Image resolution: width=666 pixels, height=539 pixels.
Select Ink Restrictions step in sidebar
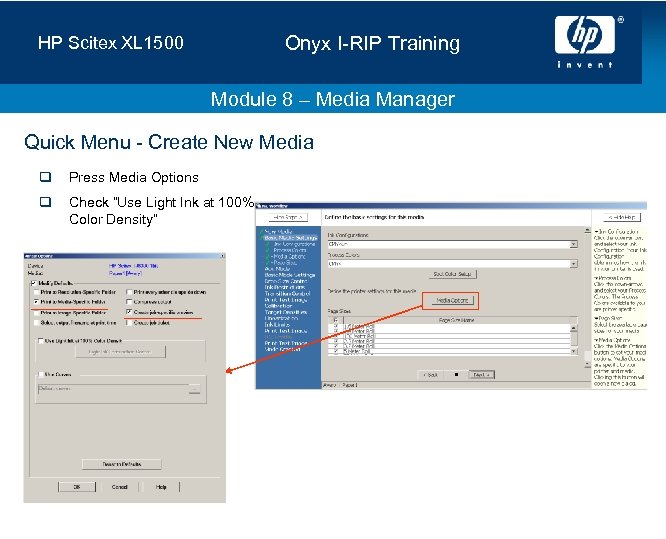pyautogui.click(x=285, y=288)
